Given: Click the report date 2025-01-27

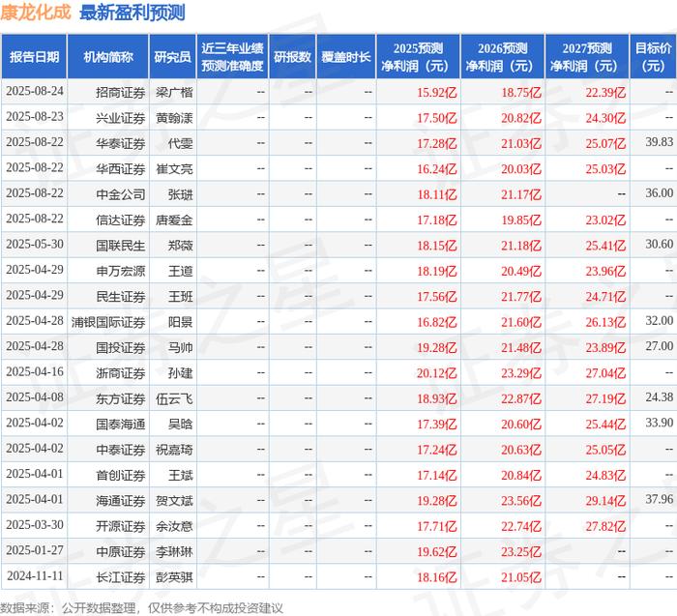Looking at the screenshot, I should [x=35, y=550].
